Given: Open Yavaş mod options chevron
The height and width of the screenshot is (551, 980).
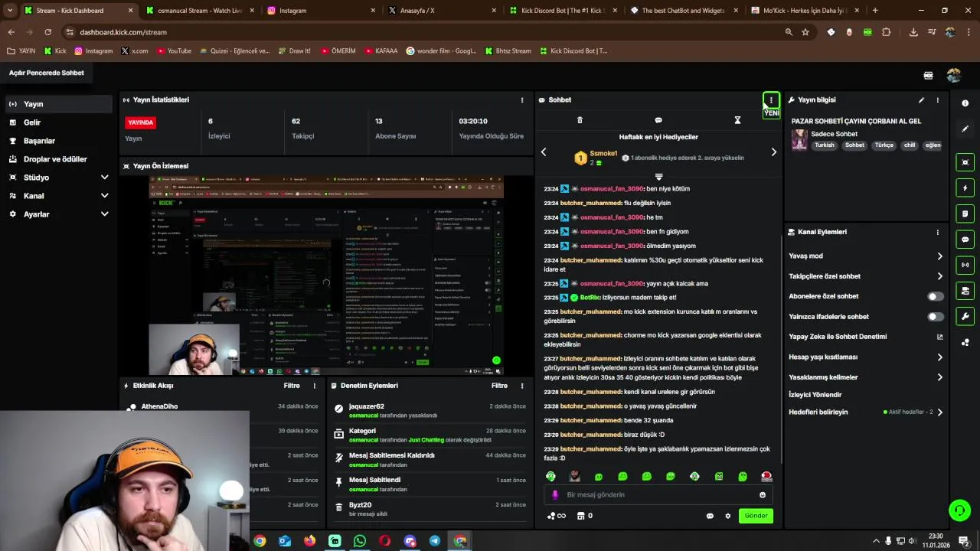Looking at the screenshot, I should click(x=939, y=256).
